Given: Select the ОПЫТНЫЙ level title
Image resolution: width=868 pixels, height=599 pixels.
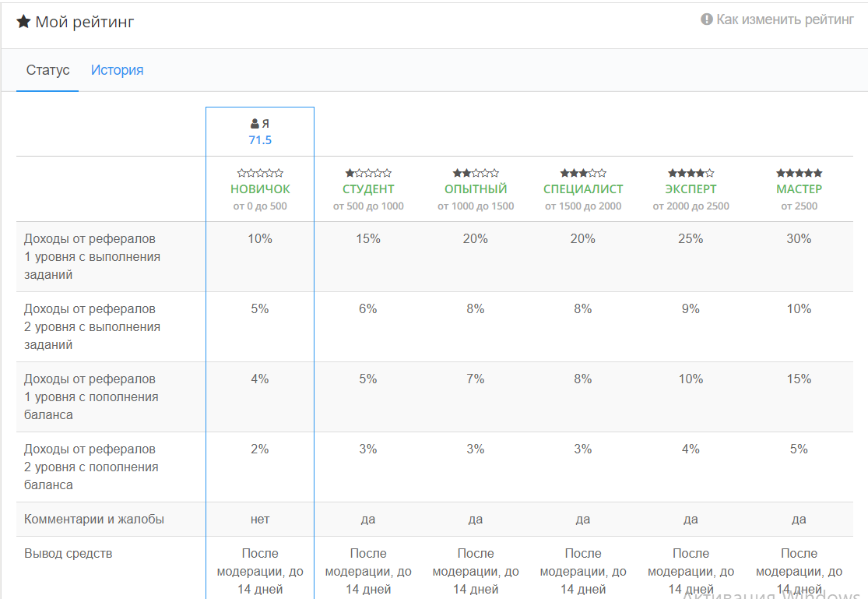Looking at the screenshot, I should (476, 189).
